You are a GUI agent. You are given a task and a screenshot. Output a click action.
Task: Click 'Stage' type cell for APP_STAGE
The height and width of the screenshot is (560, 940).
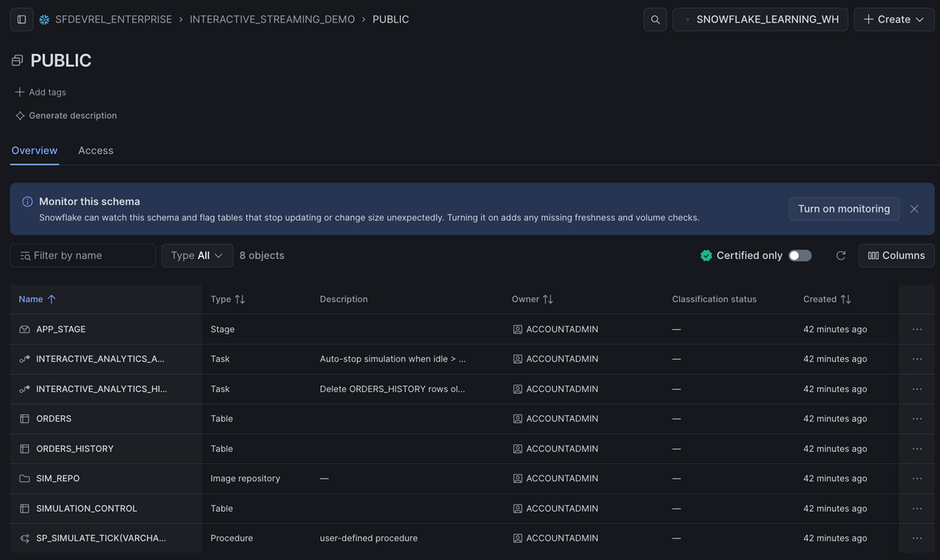tap(222, 329)
